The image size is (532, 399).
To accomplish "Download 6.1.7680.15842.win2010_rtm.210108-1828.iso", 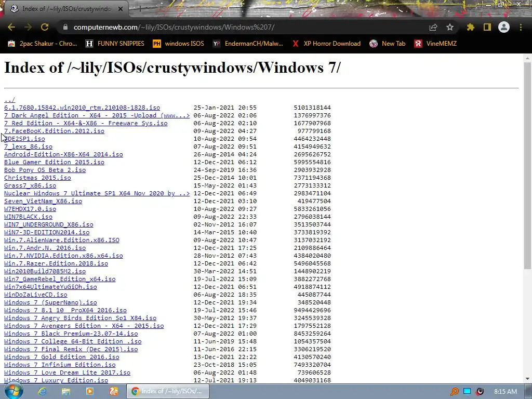I will [x=82, y=108].
